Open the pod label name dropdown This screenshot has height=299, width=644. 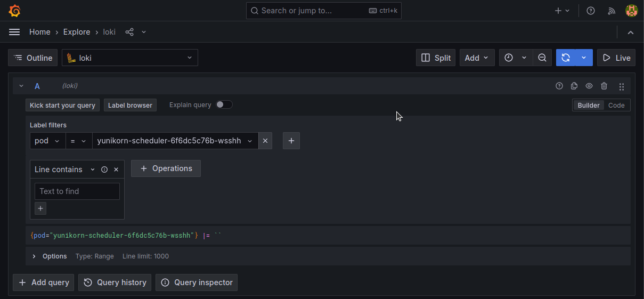[x=47, y=141]
